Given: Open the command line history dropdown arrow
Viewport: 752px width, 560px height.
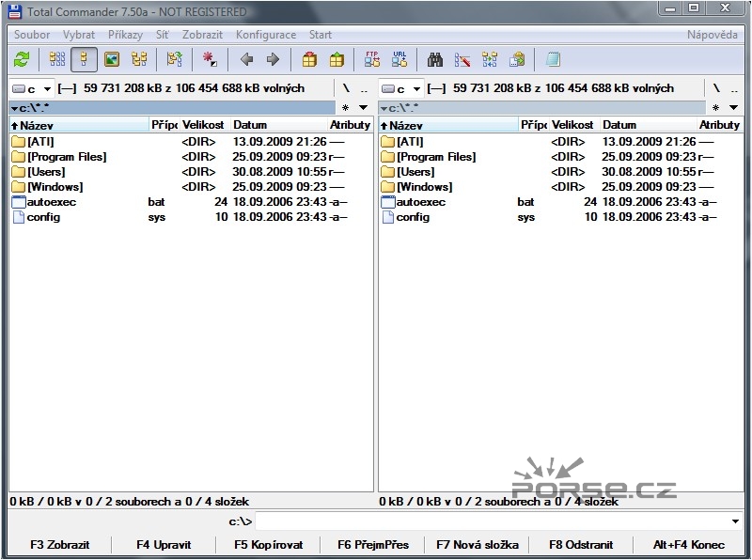Looking at the screenshot, I should (735, 521).
